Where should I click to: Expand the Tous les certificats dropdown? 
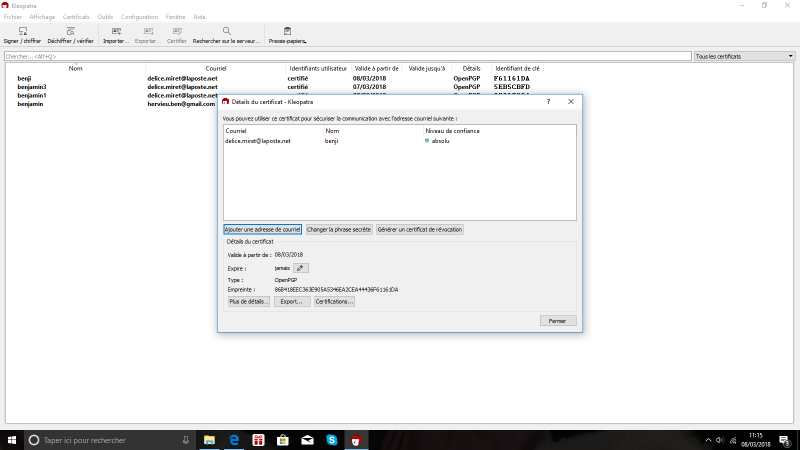744,56
